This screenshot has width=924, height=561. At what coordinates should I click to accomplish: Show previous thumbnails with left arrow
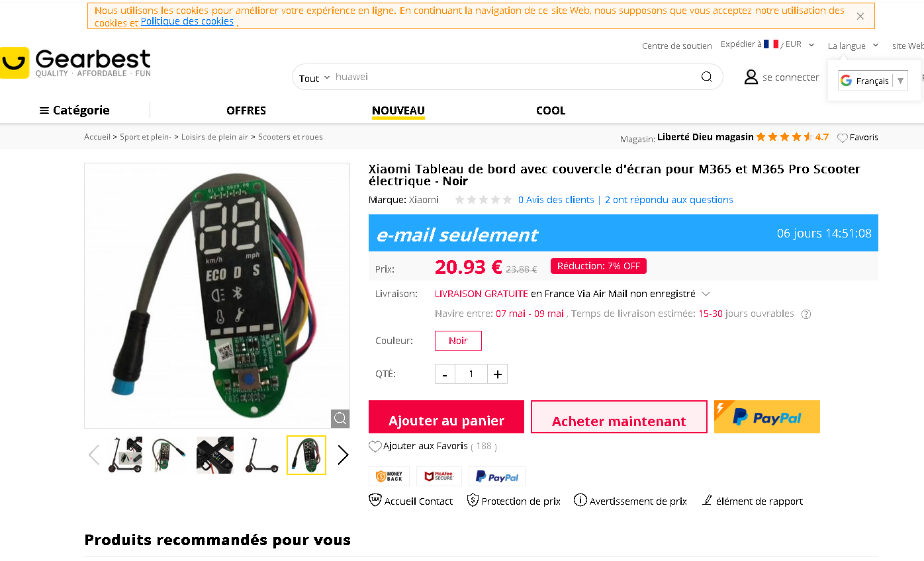point(94,455)
